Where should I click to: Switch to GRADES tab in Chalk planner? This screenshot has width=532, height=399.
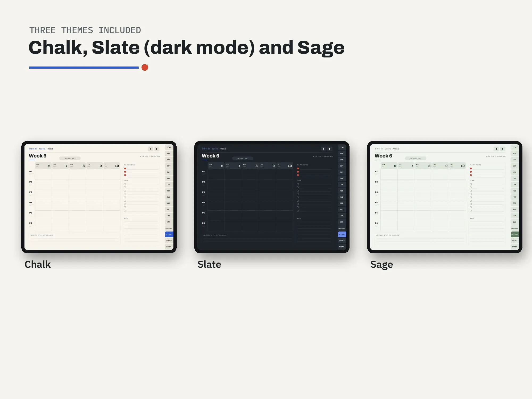click(x=169, y=241)
